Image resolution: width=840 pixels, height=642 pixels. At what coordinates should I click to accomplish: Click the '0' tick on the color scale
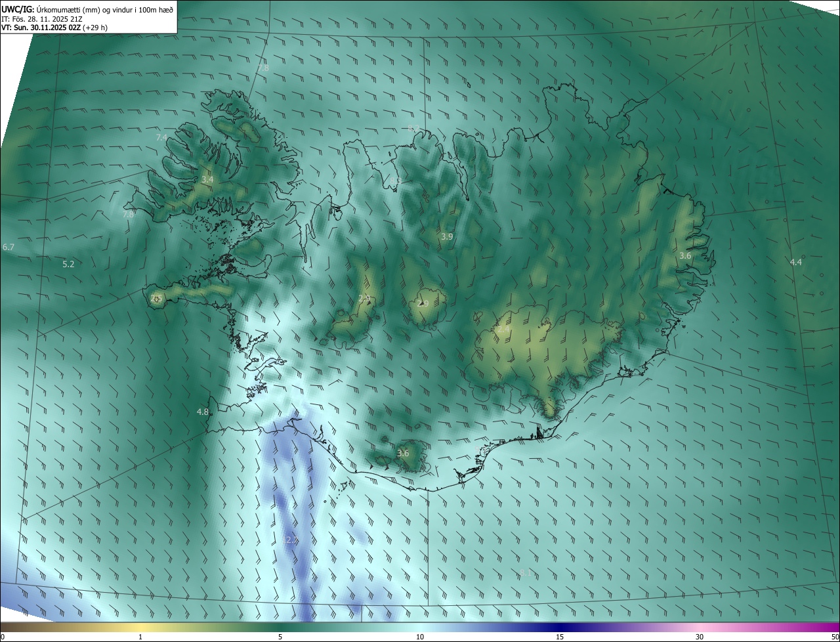[x=3, y=637]
